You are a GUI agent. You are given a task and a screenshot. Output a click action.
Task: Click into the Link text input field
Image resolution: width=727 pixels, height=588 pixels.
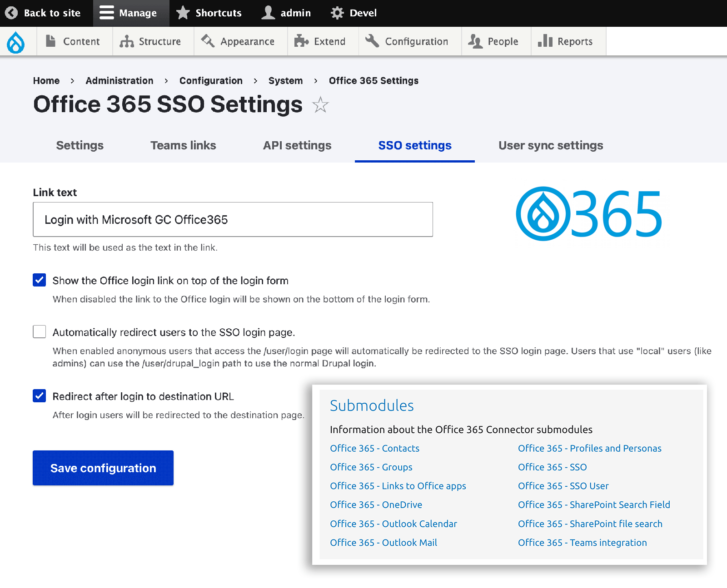pos(233,219)
